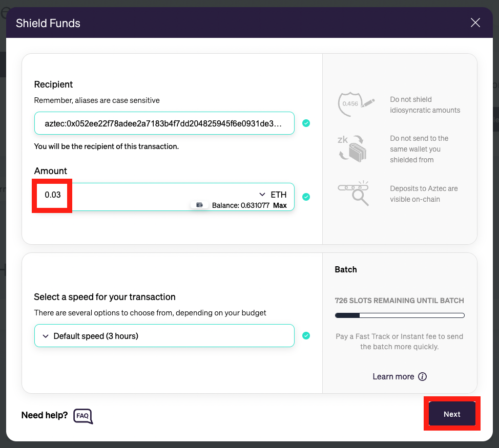
Task: Click the 'Need help?' text
Action: coord(45,415)
